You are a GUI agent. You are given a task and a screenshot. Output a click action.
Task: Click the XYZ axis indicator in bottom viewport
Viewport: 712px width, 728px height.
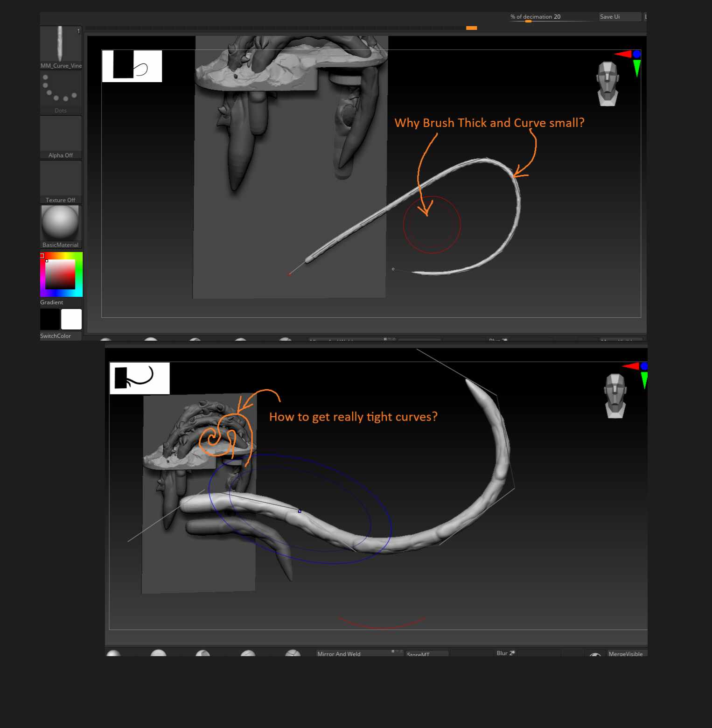click(x=635, y=375)
